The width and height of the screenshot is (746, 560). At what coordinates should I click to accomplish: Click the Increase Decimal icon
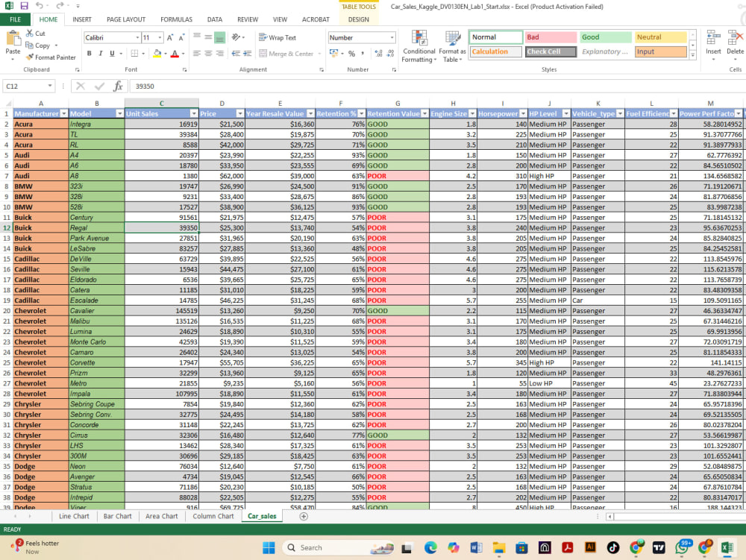click(379, 54)
